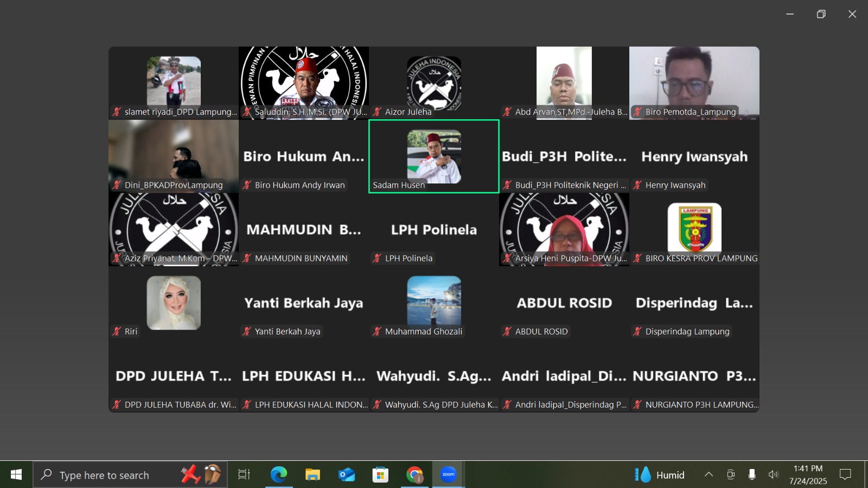Viewport: 868px width, 488px height.
Task: Open Microsoft Store taskbar icon
Action: (x=380, y=475)
